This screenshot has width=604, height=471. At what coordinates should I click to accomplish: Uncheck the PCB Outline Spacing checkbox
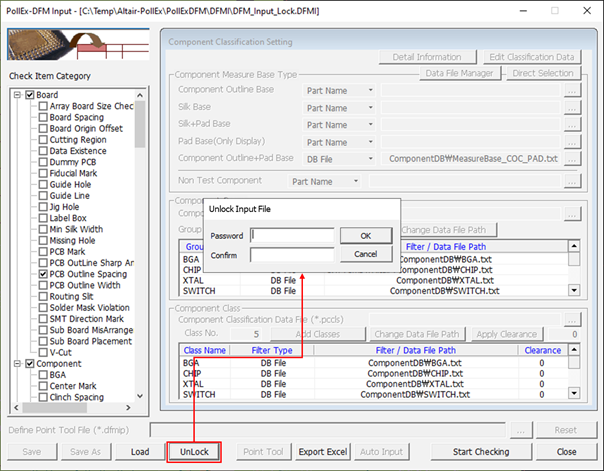point(43,273)
